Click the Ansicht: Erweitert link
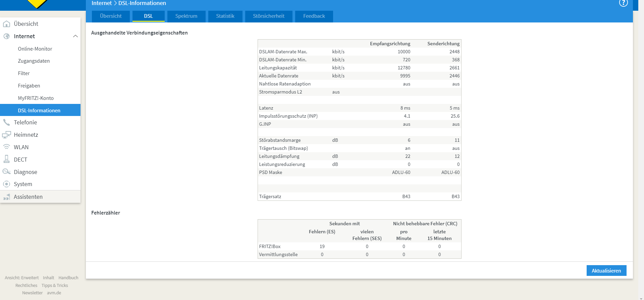 point(22,278)
